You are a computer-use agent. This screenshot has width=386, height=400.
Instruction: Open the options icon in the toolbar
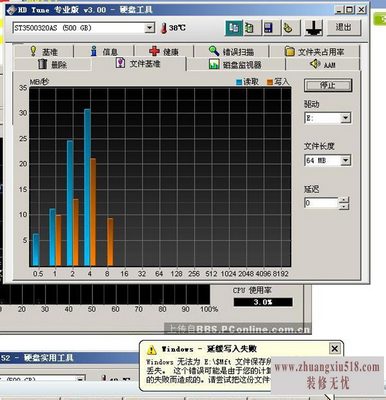[288, 28]
